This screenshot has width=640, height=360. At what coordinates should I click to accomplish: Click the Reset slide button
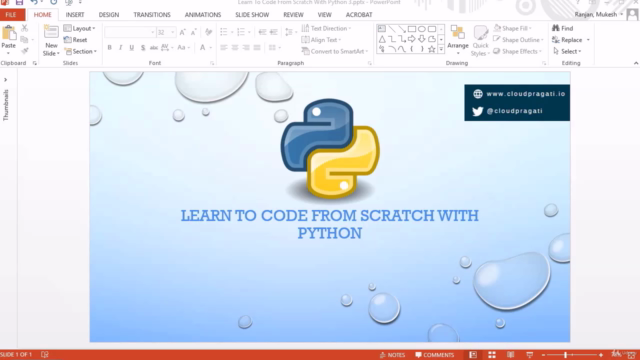tap(76, 40)
